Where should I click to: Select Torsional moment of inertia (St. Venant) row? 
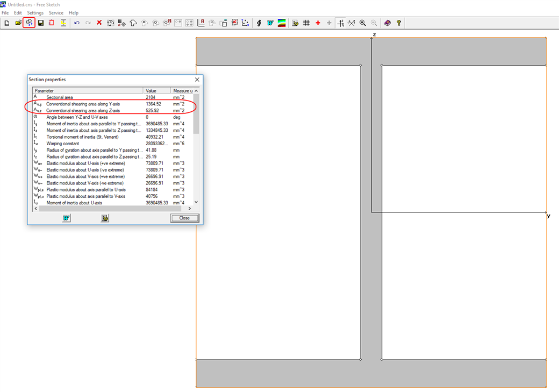[113, 137]
